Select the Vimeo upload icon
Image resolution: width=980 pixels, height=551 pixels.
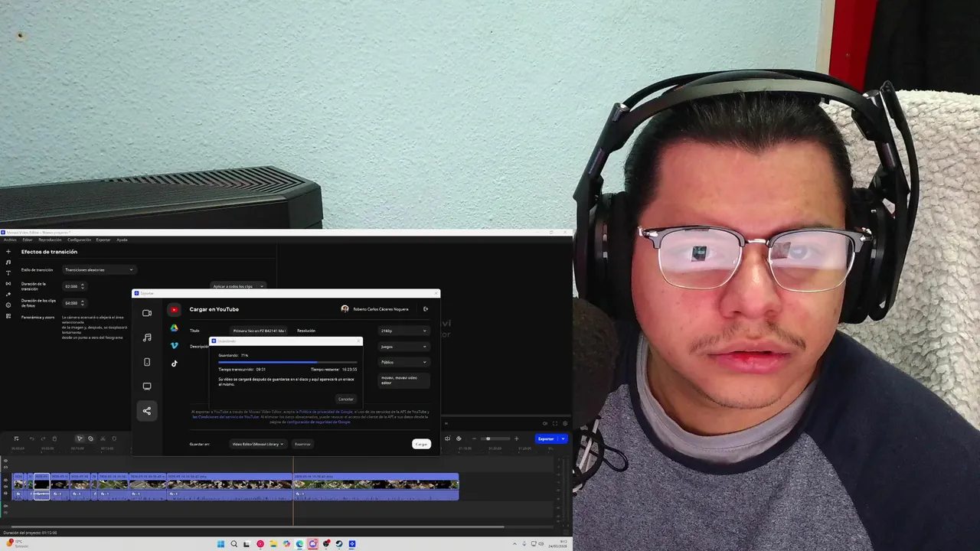pyautogui.click(x=175, y=345)
